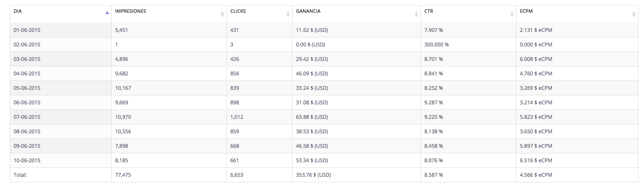Click the IMPRESIONES sort arrows icon

click(222, 14)
